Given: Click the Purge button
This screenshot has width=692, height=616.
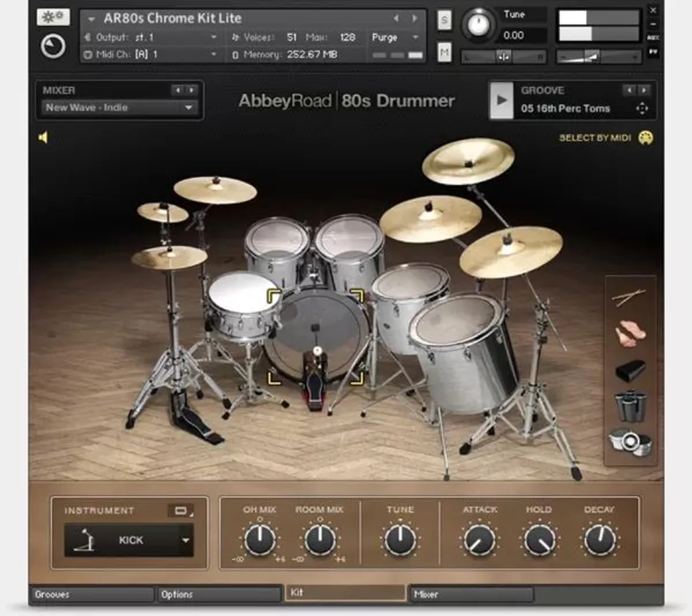Looking at the screenshot, I should click(x=385, y=37).
